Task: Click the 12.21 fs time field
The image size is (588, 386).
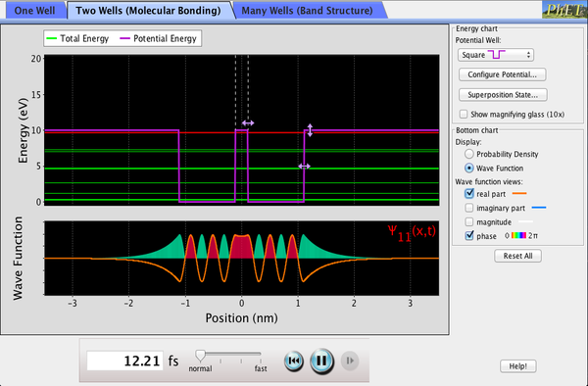Action: [x=125, y=361]
